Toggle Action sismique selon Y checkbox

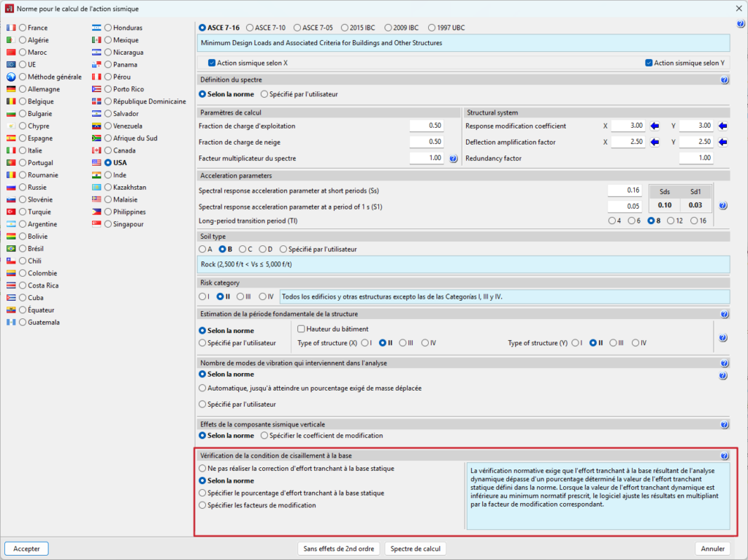pyautogui.click(x=649, y=63)
